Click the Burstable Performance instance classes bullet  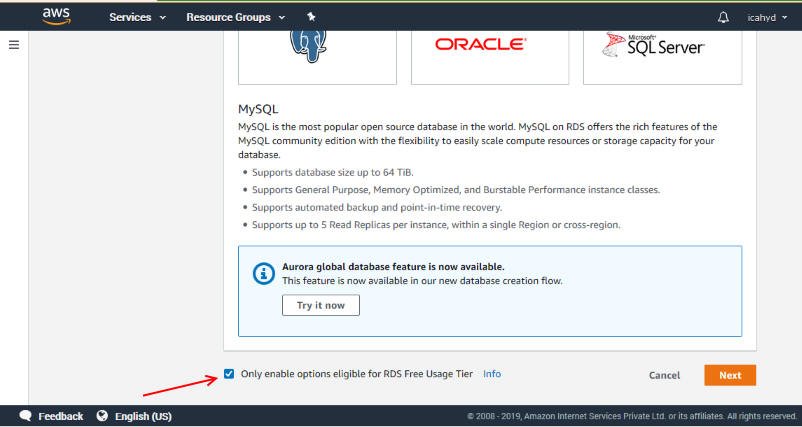(x=456, y=190)
